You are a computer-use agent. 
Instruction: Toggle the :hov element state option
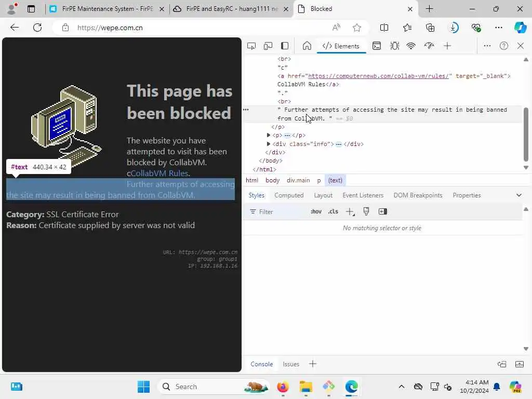[316, 211]
